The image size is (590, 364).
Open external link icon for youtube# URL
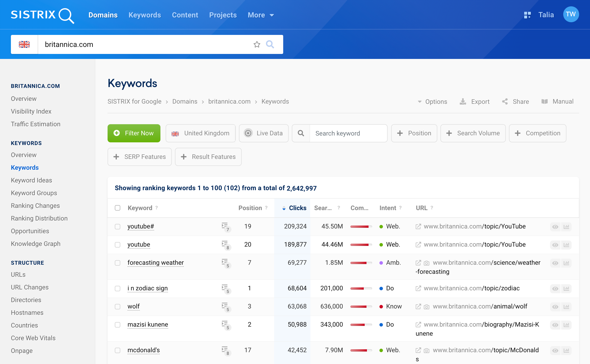[418, 227]
